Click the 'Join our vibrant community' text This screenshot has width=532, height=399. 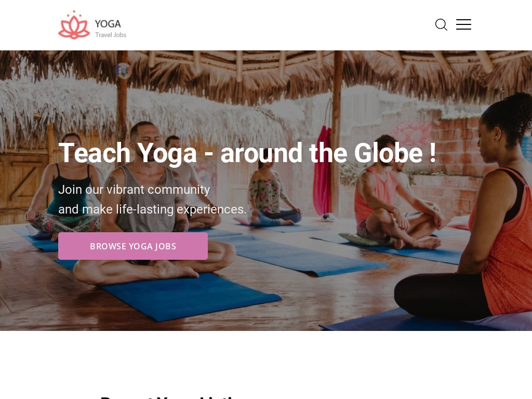pos(134,190)
